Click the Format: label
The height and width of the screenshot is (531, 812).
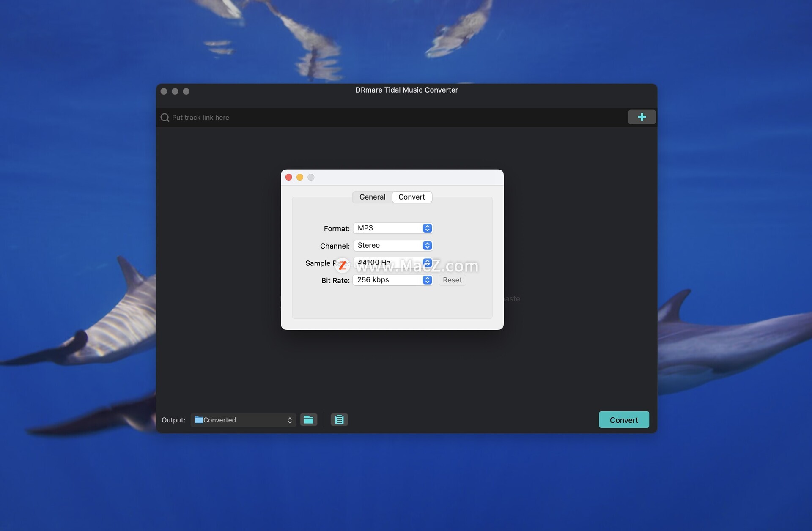pyautogui.click(x=337, y=229)
